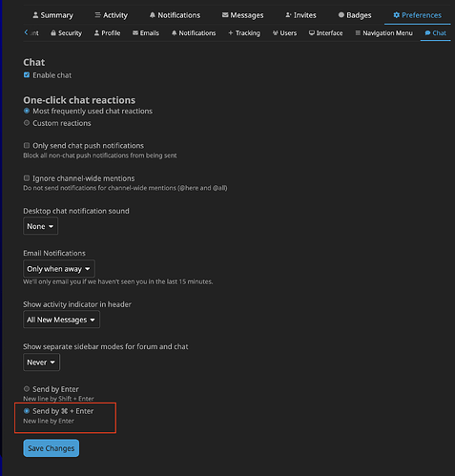Click the circular badge icon beside Badges
The image size is (455, 476).
341,15
